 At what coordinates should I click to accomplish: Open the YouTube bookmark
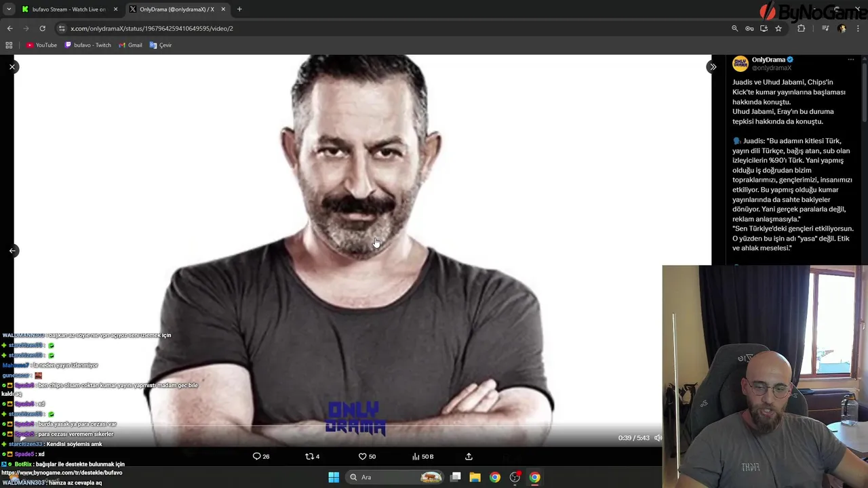[x=42, y=45]
